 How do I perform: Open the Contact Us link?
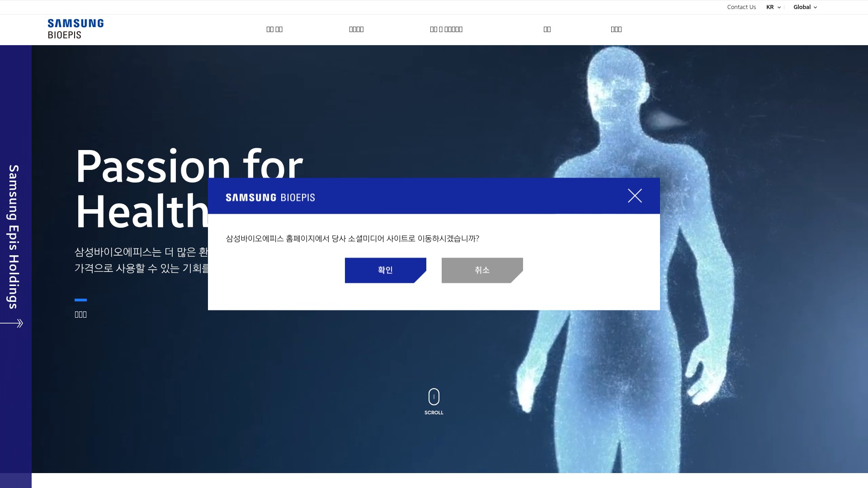click(x=741, y=7)
